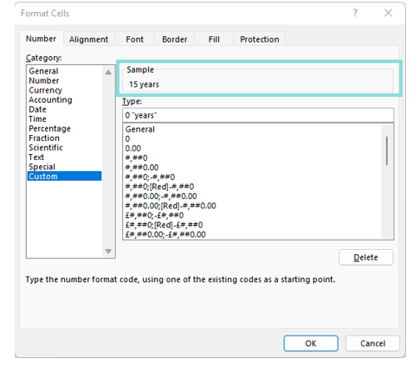Click the Help question mark icon

pyautogui.click(x=355, y=13)
